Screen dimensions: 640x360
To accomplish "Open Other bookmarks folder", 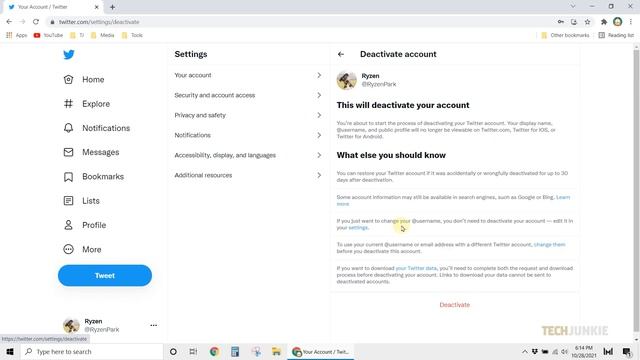I will pyautogui.click(x=565, y=36).
